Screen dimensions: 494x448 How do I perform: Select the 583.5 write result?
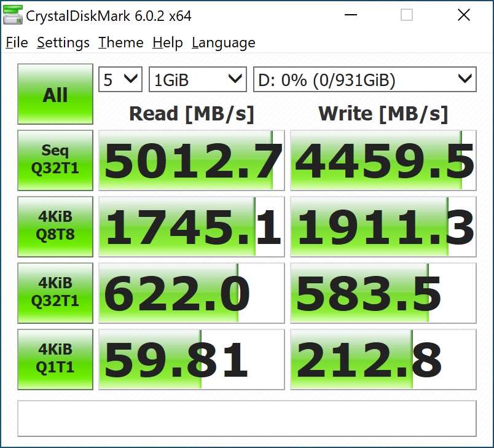[x=383, y=293]
